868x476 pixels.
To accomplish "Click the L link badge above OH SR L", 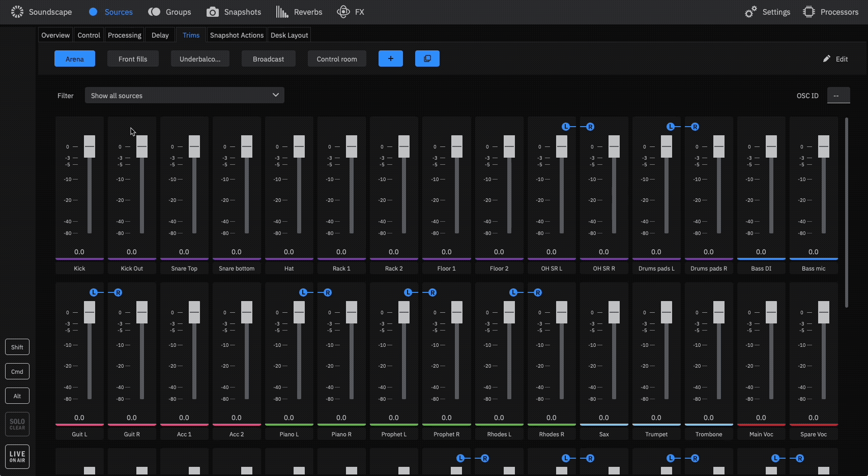I will (x=566, y=127).
